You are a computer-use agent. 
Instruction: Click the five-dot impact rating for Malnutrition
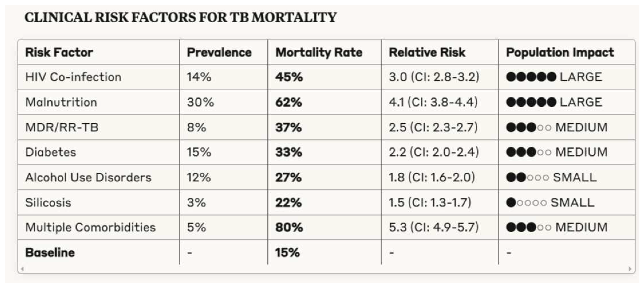click(x=531, y=102)
